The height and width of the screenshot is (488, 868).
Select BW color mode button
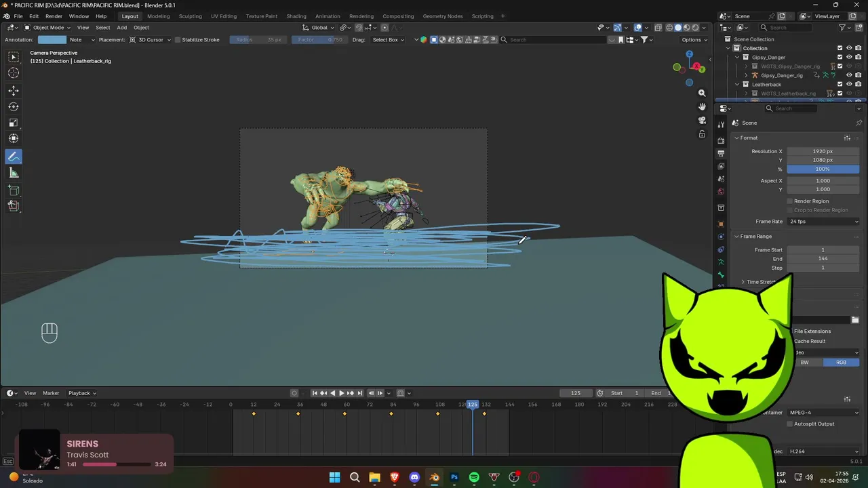pyautogui.click(x=805, y=363)
